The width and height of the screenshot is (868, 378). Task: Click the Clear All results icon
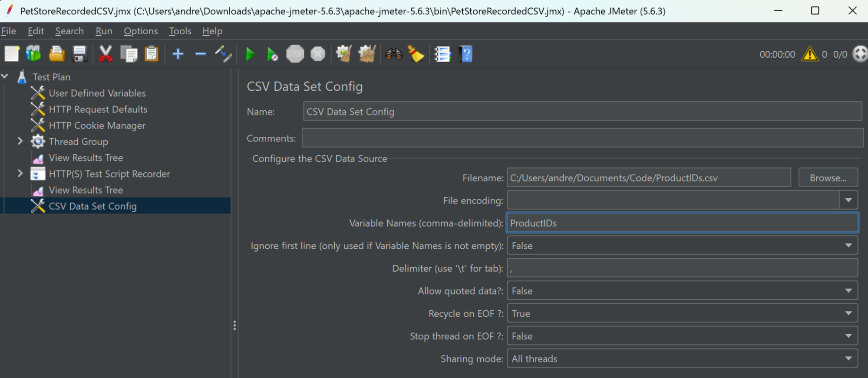coord(367,54)
